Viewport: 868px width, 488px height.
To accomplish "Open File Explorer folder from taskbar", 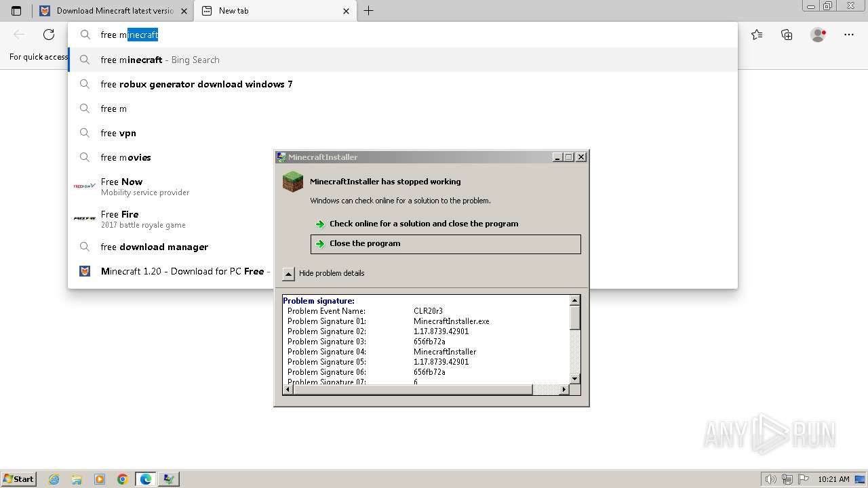I will 77,479.
